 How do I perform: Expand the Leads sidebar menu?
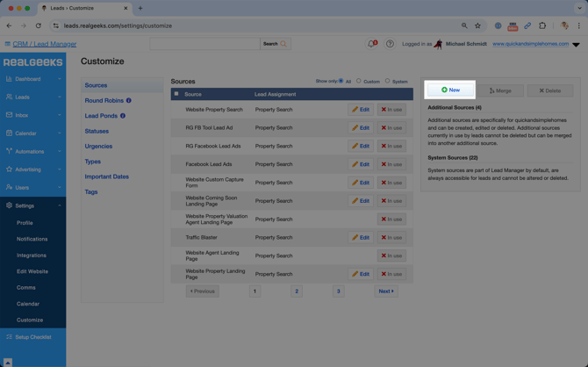60,97
